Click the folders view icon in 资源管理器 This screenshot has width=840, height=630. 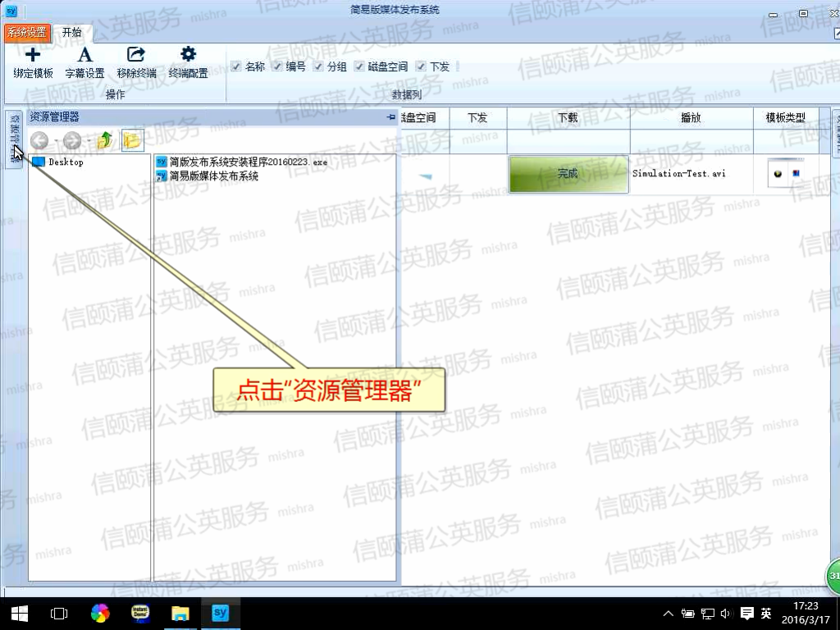[x=132, y=141]
